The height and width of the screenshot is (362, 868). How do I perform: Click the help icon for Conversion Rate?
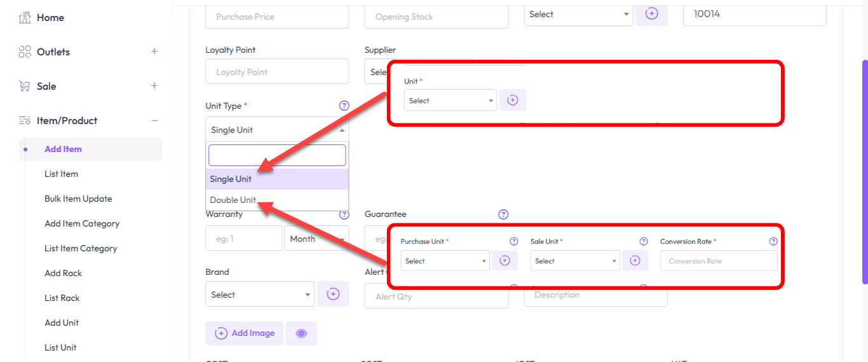click(773, 242)
